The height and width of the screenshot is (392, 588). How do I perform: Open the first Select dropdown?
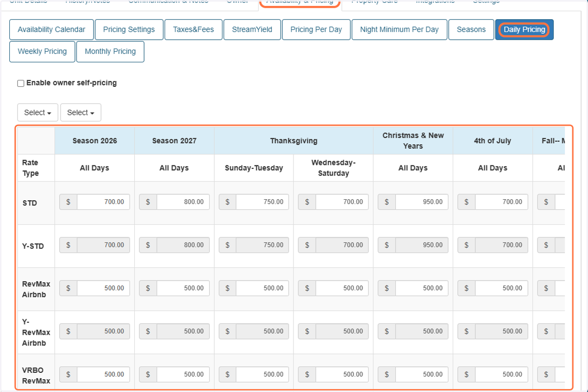click(38, 112)
